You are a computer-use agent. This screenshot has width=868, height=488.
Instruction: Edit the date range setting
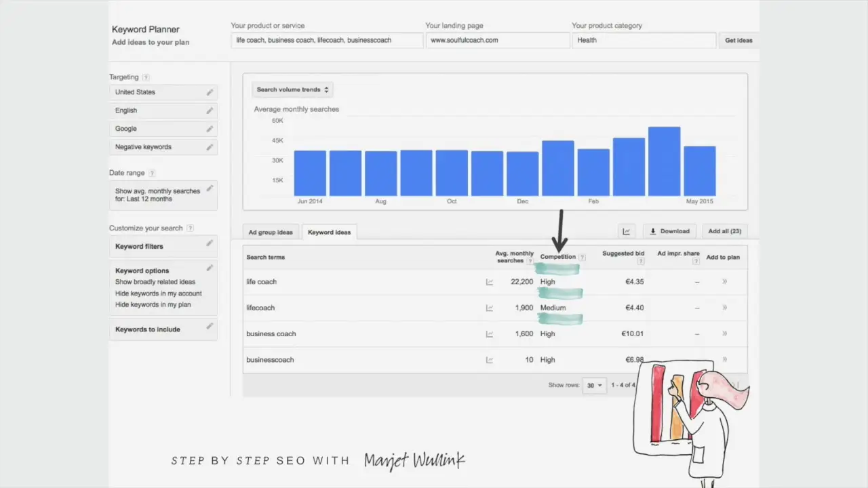click(x=210, y=188)
